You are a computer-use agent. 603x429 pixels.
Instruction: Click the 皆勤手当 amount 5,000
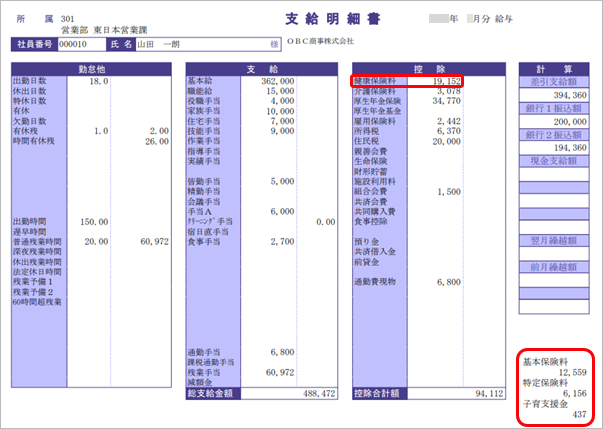(283, 181)
